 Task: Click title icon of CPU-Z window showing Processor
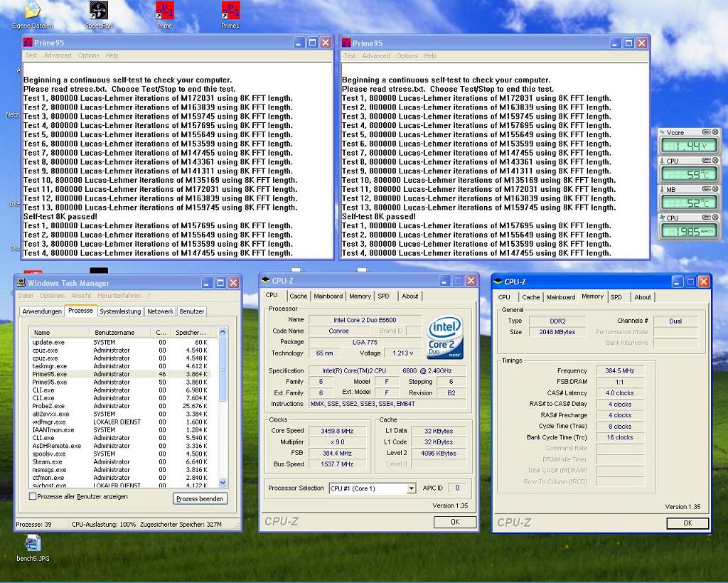266,280
